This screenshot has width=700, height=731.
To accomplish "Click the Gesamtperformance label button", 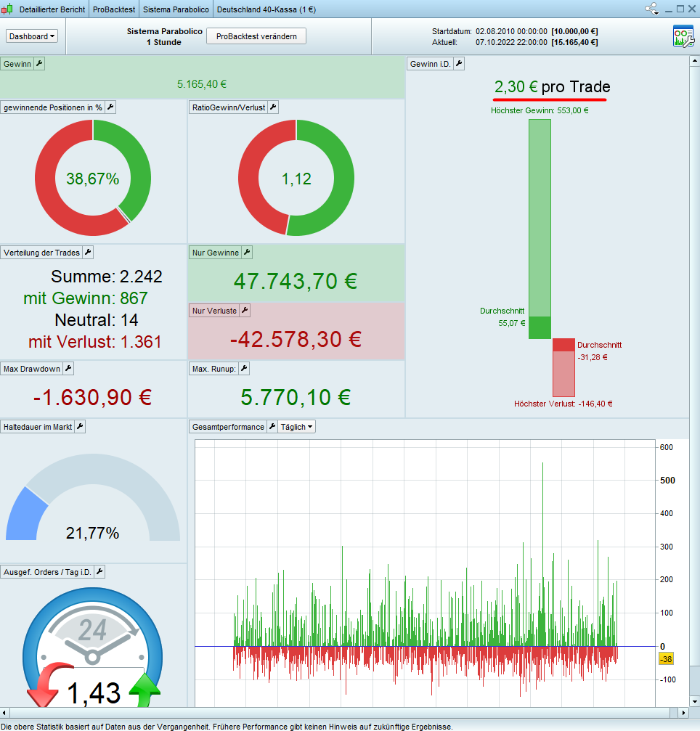I will point(228,427).
